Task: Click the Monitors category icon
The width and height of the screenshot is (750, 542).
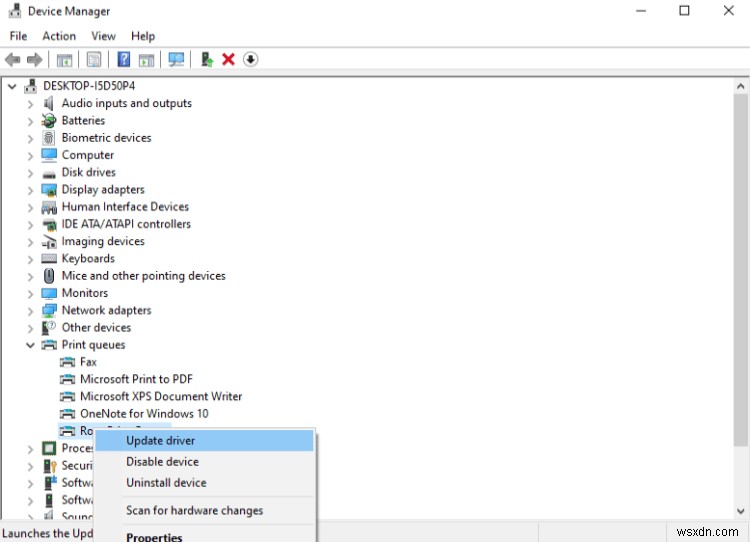Action: 49,293
